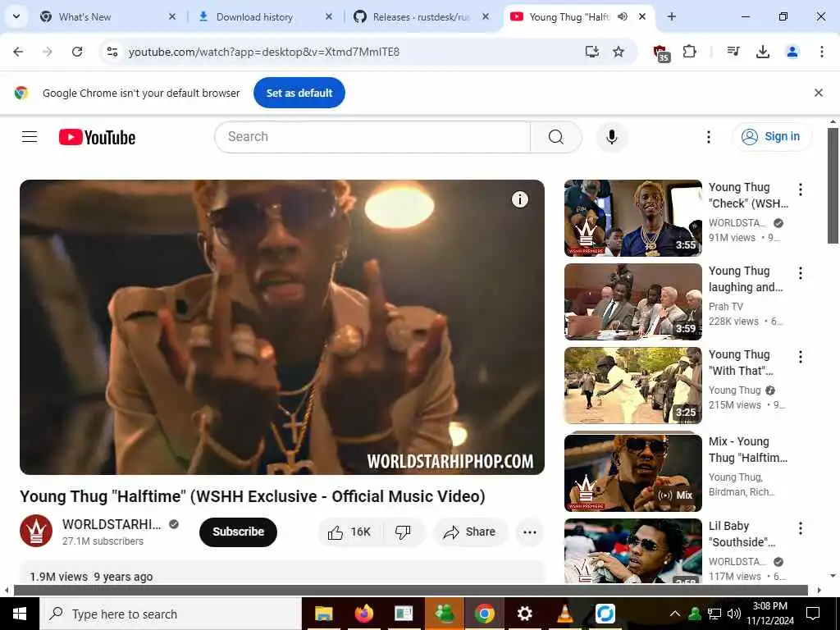This screenshot has height=630, width=840.
Task: Open Young Thug "Check" video thumbnail
Action: [632, 218]
